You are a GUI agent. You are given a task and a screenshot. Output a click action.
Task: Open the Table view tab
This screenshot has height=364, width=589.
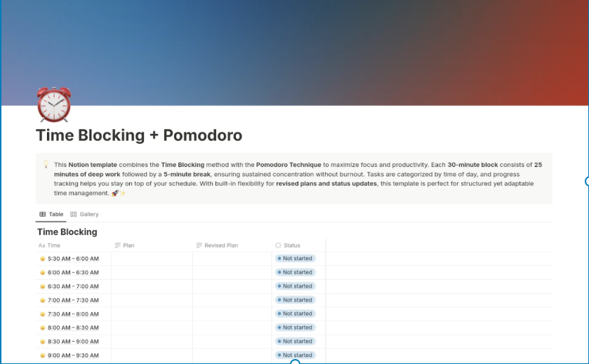point(51,215)
